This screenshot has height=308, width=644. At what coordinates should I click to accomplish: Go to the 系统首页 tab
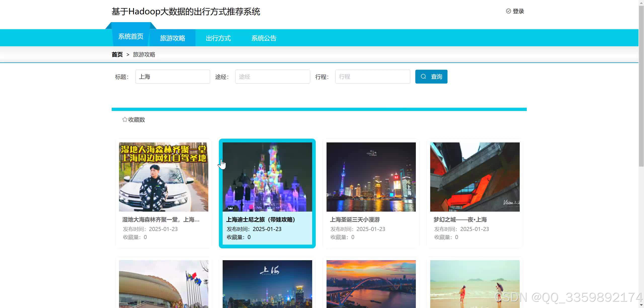(x=131, y=37)
